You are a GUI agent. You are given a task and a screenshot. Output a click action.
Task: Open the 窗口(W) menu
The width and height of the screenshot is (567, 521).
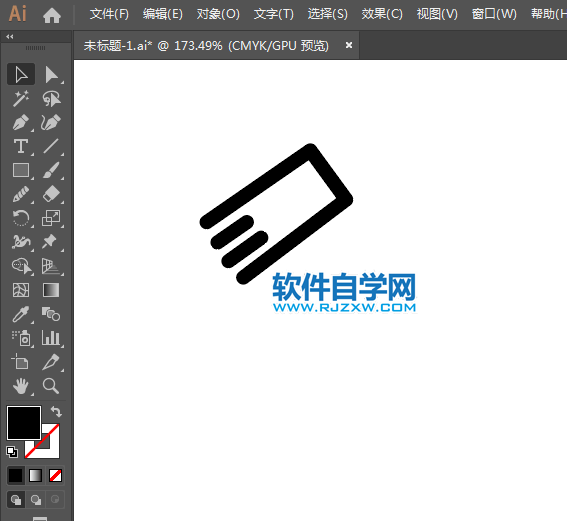click(494, 14)
